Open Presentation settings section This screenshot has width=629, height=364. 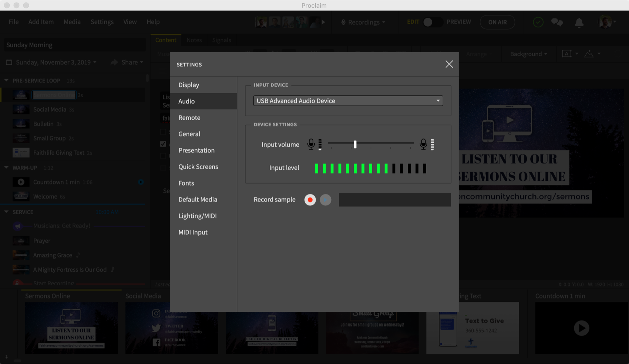pyautogui.click(x=203, y=150)
